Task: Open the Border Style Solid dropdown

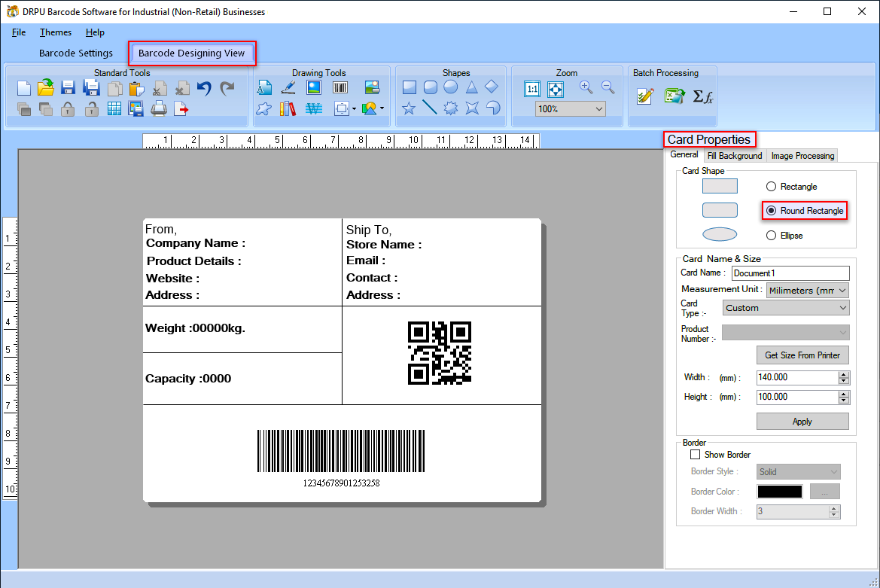Action: 798,472
